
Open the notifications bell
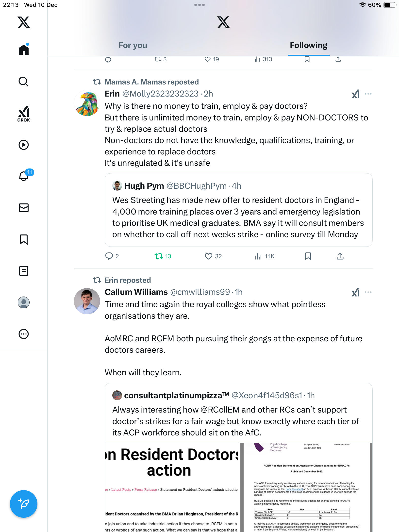24,176
